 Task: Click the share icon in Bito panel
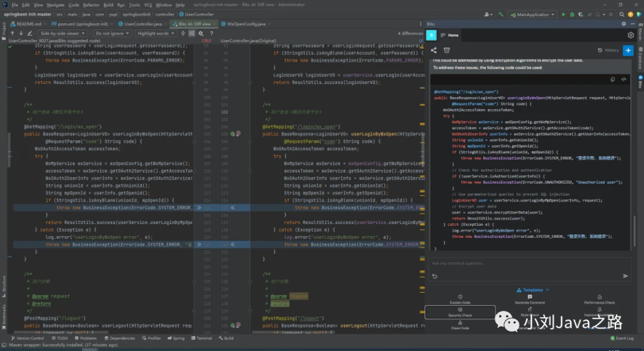coord(434,51)
